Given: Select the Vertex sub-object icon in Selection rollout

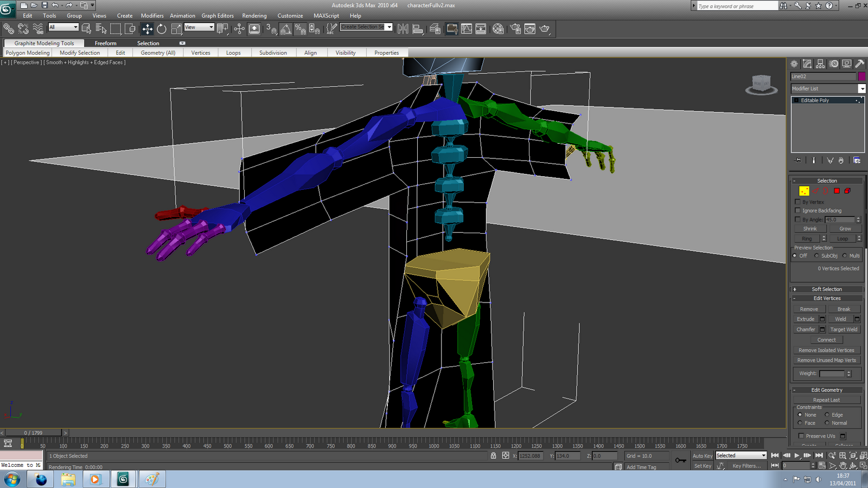Looking at the screenshot, I should pyautogui.click(x=805, y=191).
